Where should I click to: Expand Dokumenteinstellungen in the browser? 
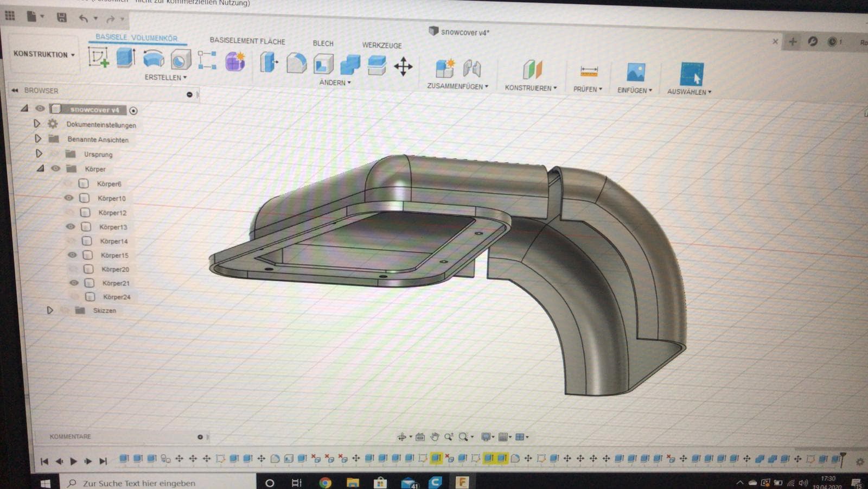37,124
